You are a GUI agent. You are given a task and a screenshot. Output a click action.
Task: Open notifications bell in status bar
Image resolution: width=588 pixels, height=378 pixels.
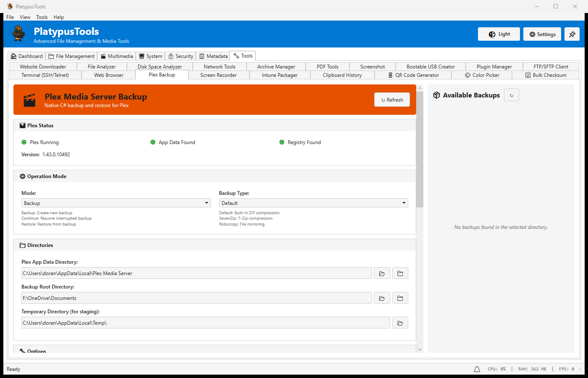click(477, 369)
